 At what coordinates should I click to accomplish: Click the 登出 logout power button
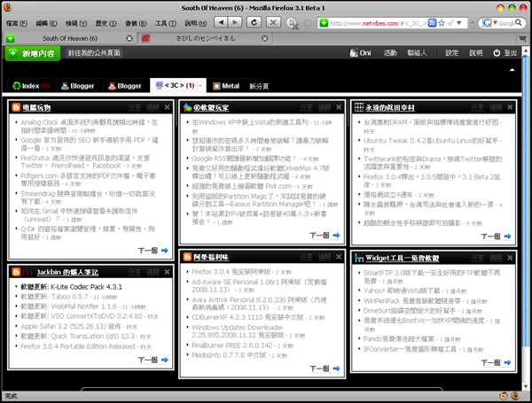click(x=505, y=53)
